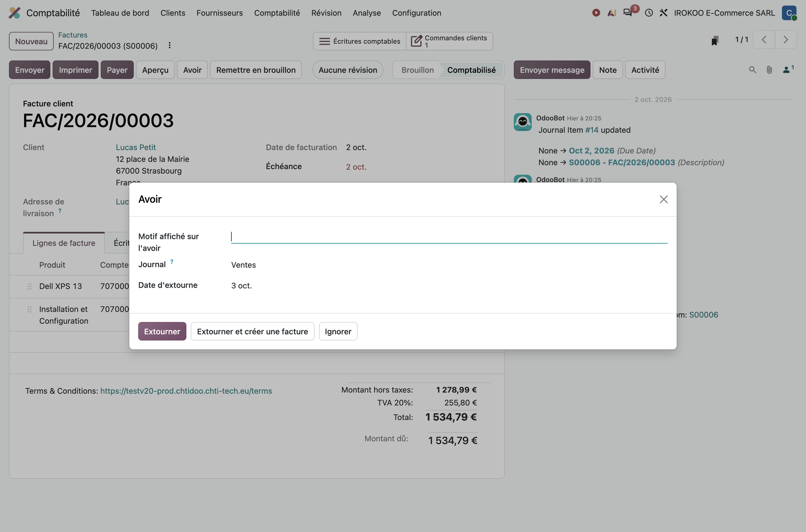Open the IROKOO E-Commerce SARL company switcher
The height and width of the screenshot is (532, 806).
[x=725, y=13]
